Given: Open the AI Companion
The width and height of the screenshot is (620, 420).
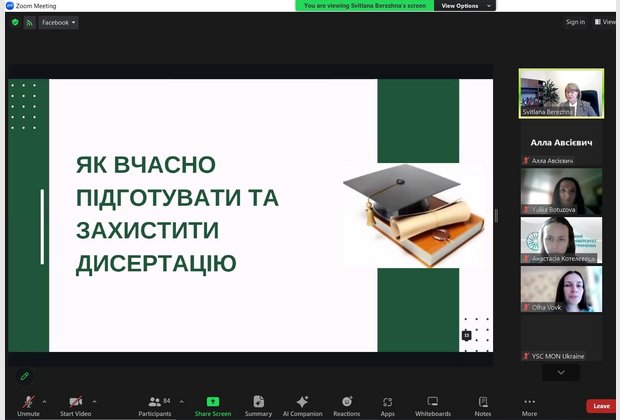Looking at the screenshot, I should point(302,406).
